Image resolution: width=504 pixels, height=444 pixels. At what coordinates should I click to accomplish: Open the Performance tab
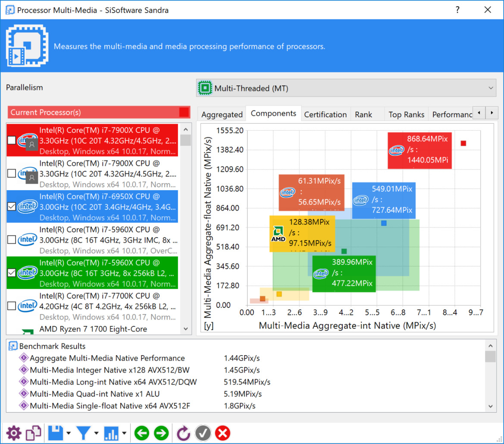pos(451,114)
